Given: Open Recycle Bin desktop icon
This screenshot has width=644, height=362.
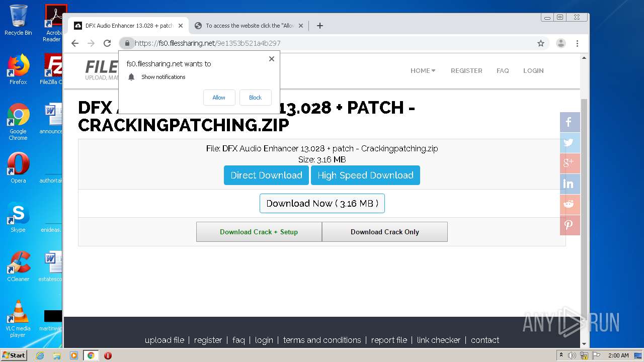Looking at the screenshot, I should [18, 20].
